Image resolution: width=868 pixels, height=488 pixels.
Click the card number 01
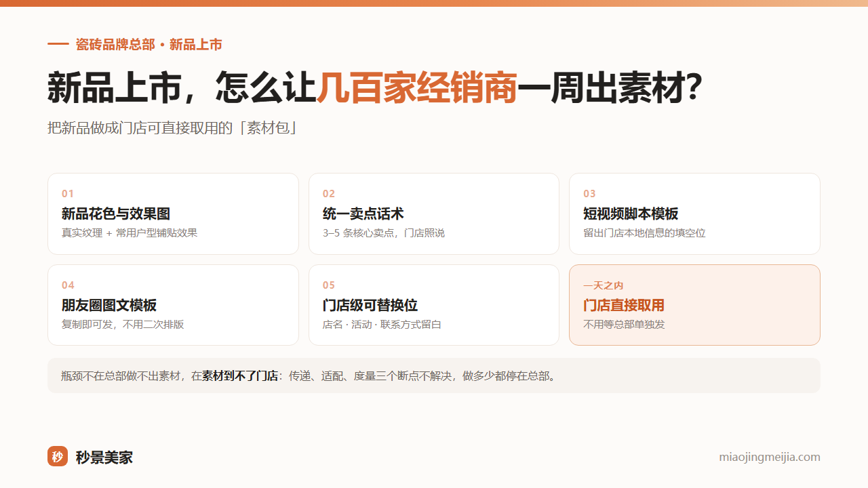(x=68, y=194)
